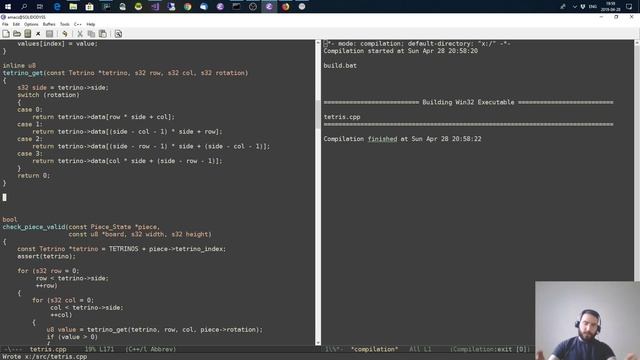Open the Options menu
This screenshot has width=640, height=360.
(31, 24)
